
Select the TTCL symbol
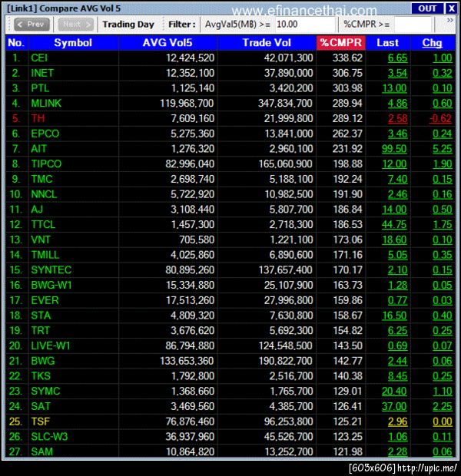point(43,225)
